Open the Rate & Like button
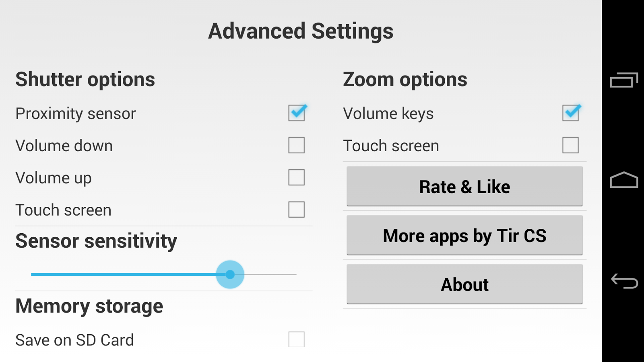 [464, 186]
